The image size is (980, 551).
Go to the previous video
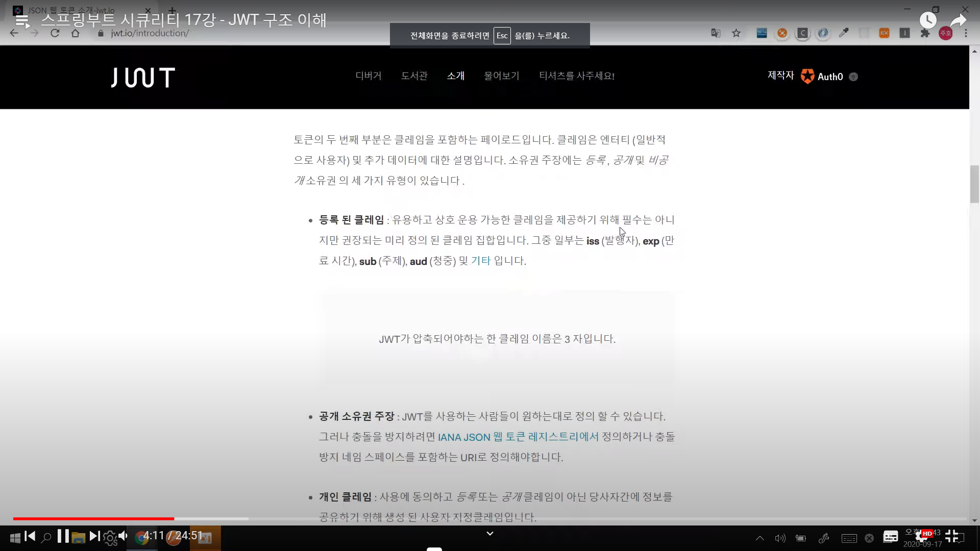30,536
